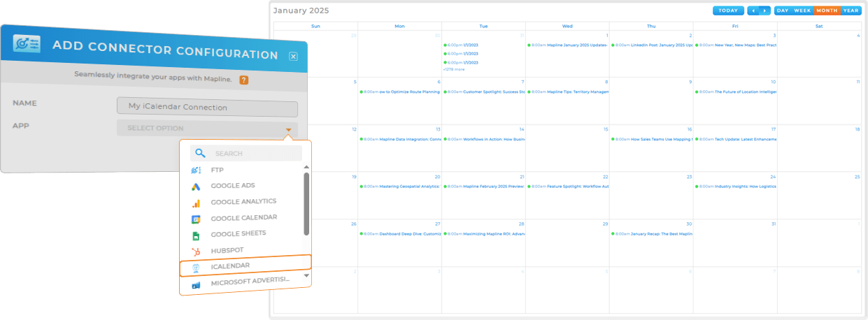The image size is (868, 320).
Task: Click the Google Calendar logo icon
Action: click(197, 219)
